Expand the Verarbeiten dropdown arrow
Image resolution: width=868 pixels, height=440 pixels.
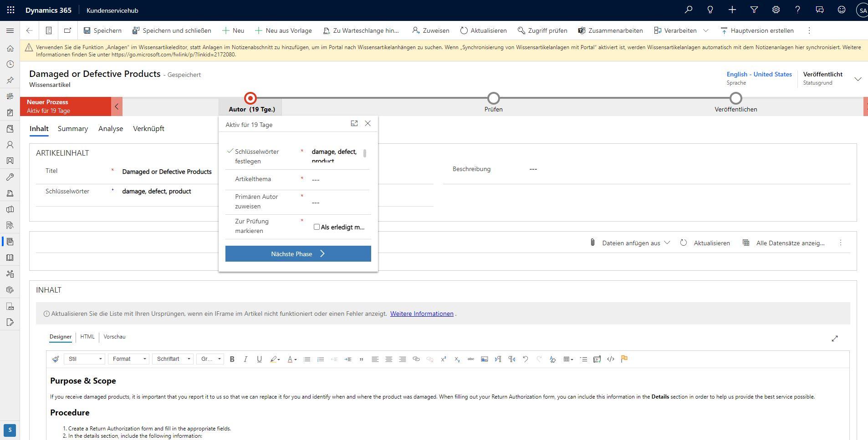[706, 30]
